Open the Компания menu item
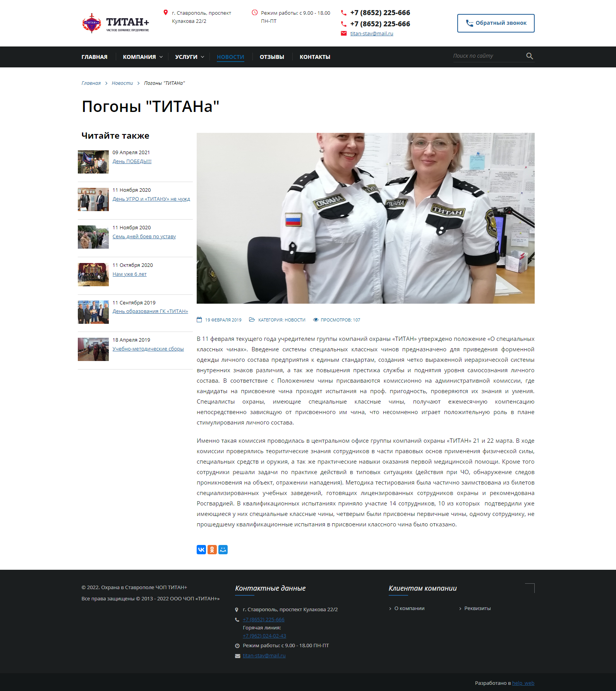This screenshot has width=616, height=691. tap(139, 57)
